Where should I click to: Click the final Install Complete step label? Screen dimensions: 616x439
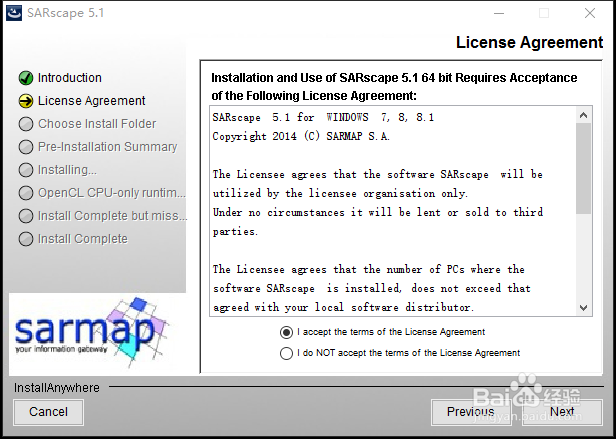pyautogui.click(x=83, y=239)
